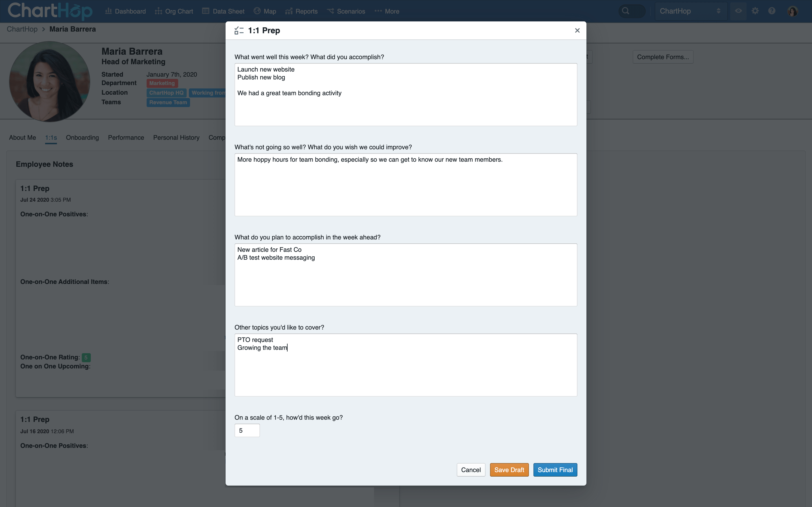
Task: Switch to the Performance tab
Action: (126, 137)
